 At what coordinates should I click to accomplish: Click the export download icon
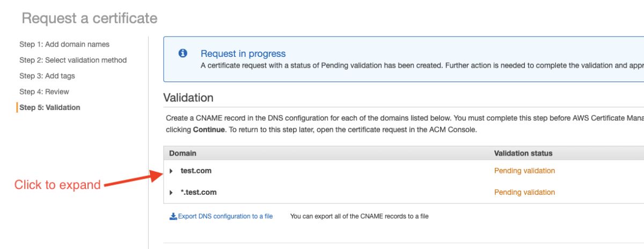coord(173,216)
